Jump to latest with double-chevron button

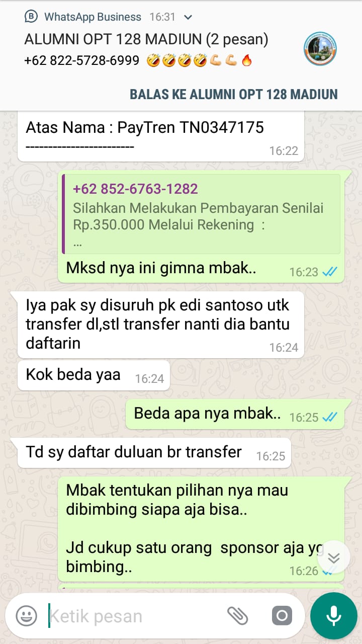coord(334,557)
